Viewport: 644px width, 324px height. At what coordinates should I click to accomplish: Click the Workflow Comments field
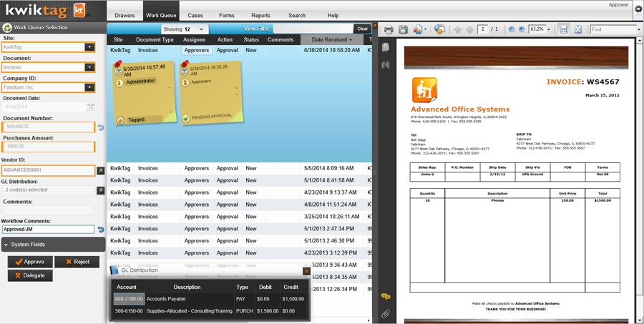[x=48, y=230]
